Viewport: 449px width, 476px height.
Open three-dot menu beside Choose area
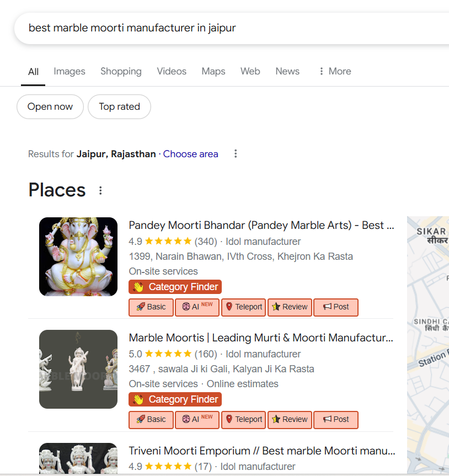(236, 154)
